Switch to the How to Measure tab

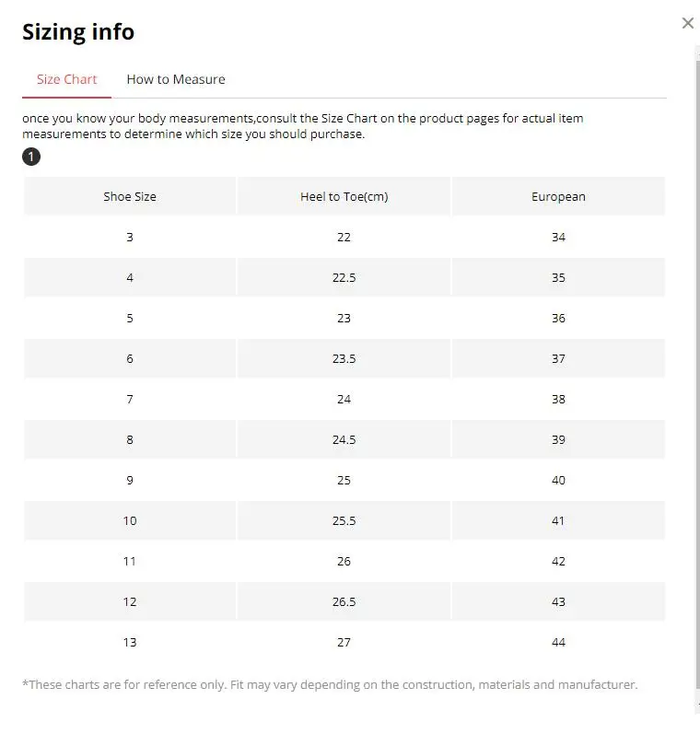coord(176,79)
